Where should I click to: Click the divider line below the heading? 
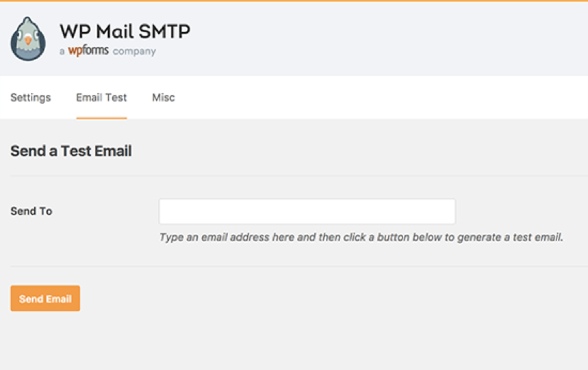click(294, 176)
